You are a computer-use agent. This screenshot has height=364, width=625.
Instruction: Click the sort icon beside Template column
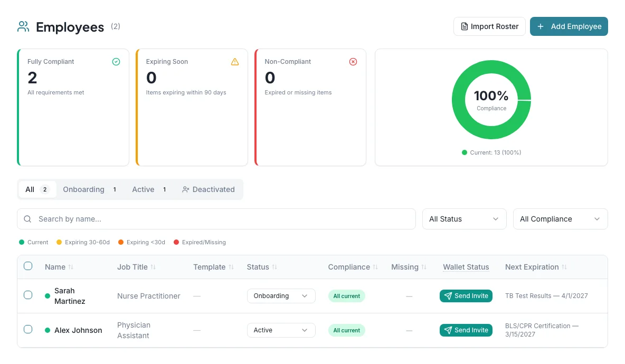coord(231,267)
